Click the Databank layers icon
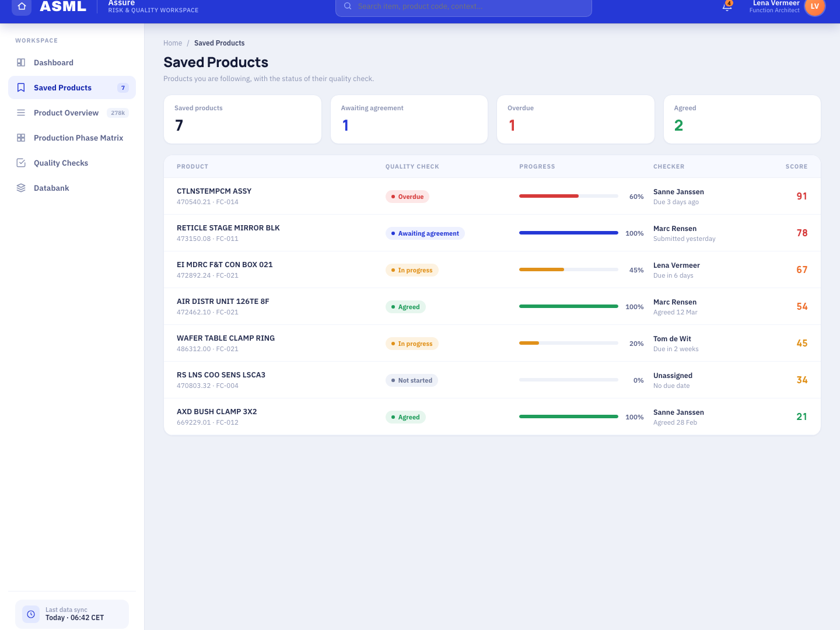 pos(21,188)
